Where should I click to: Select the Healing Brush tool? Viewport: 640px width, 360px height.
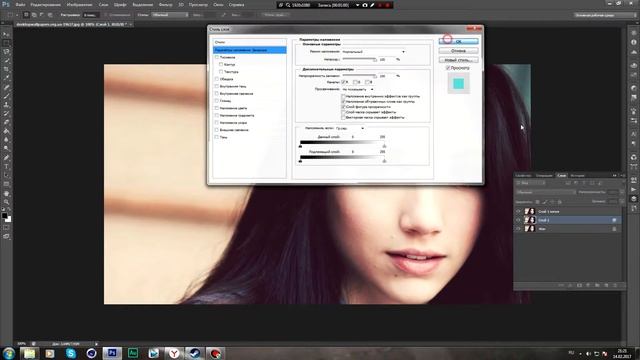(x=6, y=87)
